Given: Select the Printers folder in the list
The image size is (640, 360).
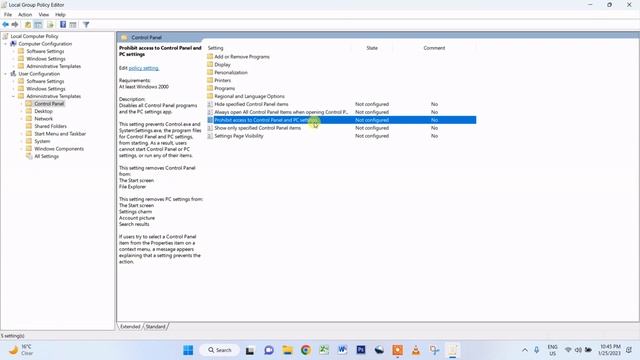Looking at the screenshot, I should (x=222, y=80).
